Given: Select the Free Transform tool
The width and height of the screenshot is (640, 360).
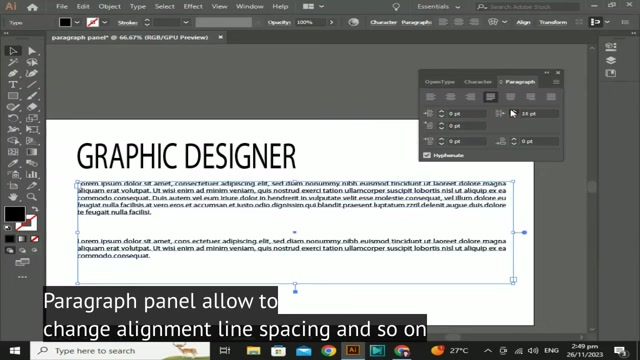Looking at the screenshot, I should (x=32, y=129).
